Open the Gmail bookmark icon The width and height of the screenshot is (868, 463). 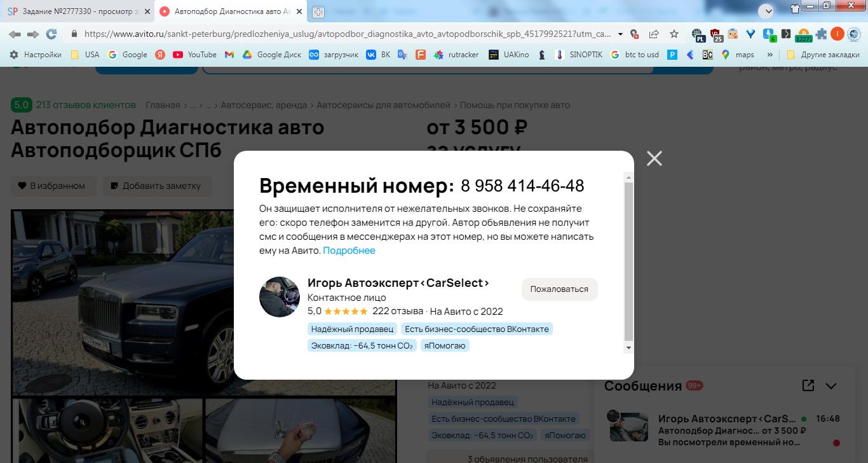point(229,55)
